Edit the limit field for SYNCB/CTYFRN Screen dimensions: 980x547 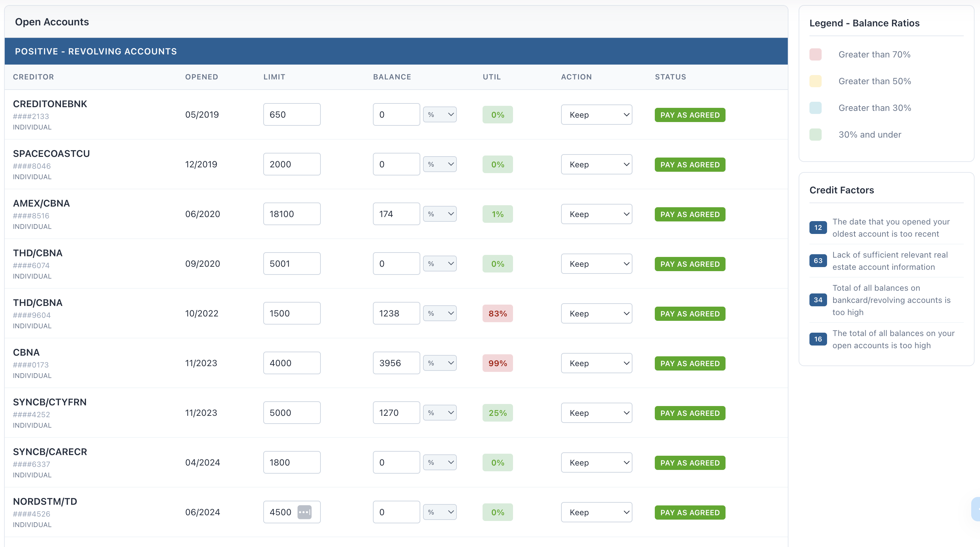point(291,412)
